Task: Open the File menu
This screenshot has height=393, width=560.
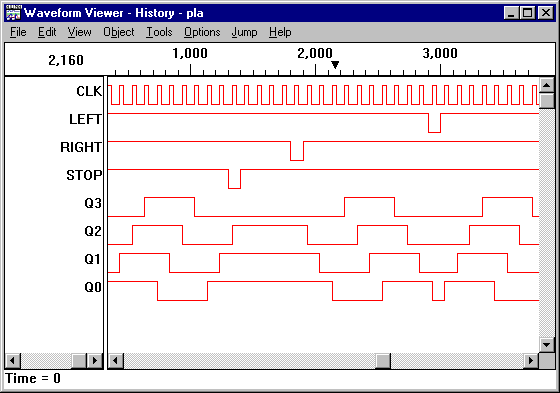Action: tap(18, 32)
